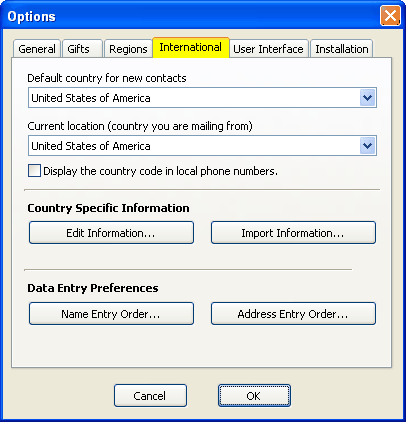Open Edit Information for country data

coord(111,233)
